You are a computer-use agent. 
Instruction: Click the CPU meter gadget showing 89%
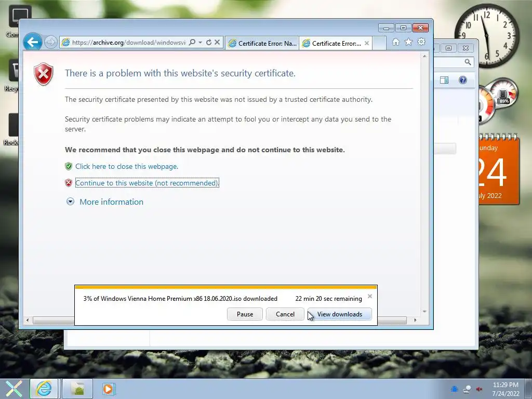click(x=504, y=92)
